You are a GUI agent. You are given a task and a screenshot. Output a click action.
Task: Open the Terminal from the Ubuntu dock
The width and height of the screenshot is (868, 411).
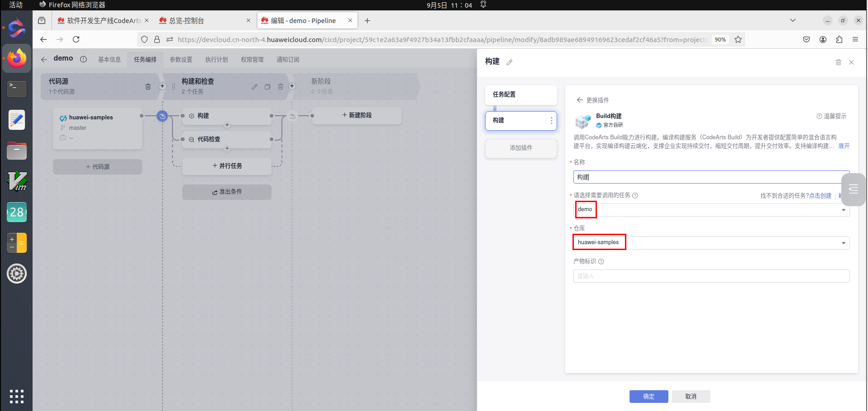[x=17, y=89]
